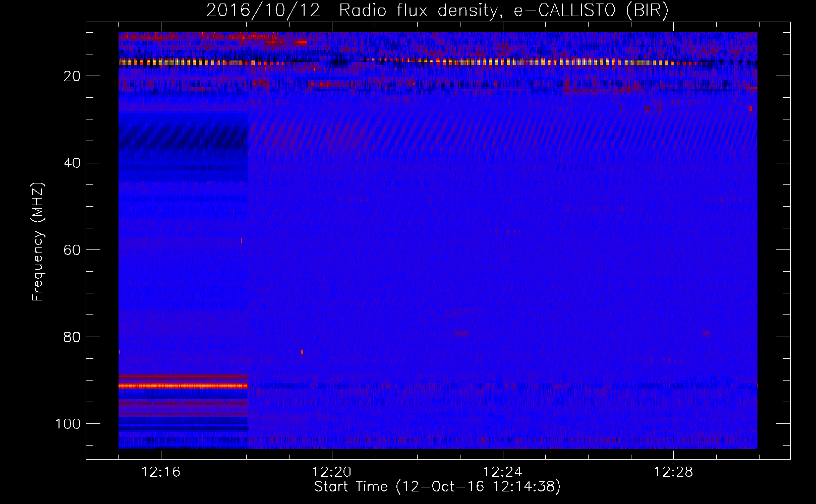Click the small red spot near 83 MHz
816x504 pixels.
click(302, 351)
